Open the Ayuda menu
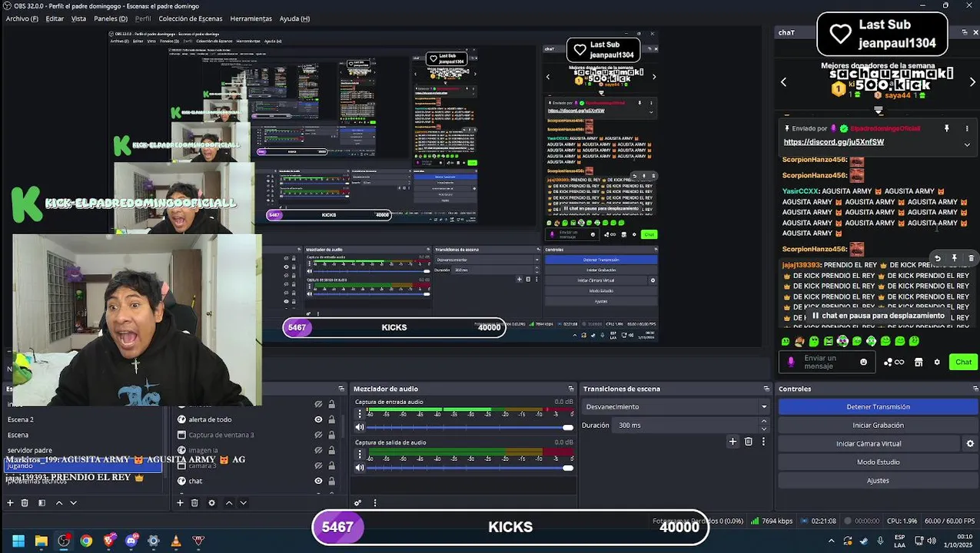 [x=294, y=18]
